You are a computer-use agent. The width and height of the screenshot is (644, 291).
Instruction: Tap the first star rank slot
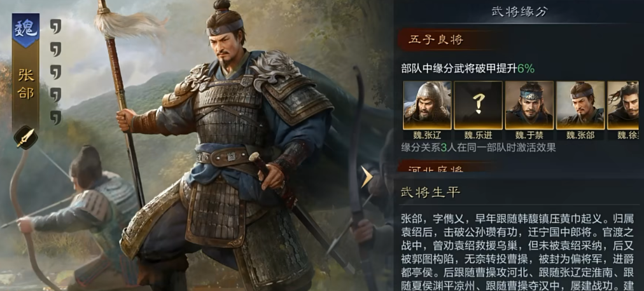pyautogui.click(x=55, y=27)
